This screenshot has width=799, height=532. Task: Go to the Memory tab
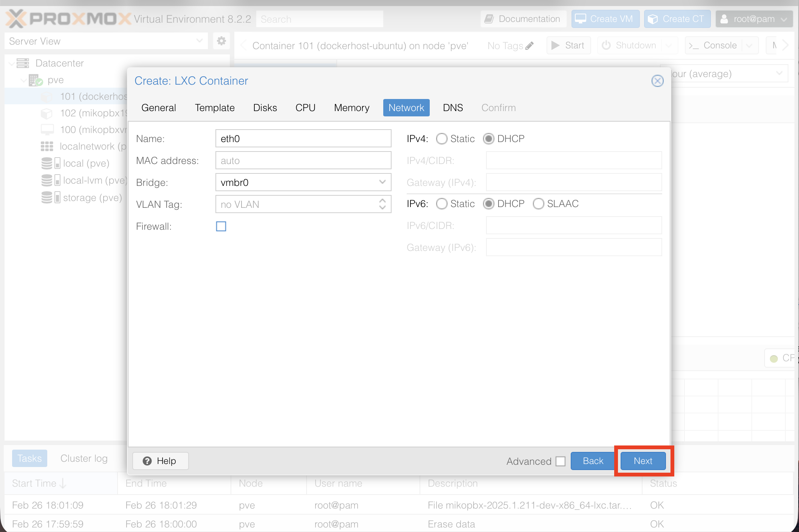[351, 108]
